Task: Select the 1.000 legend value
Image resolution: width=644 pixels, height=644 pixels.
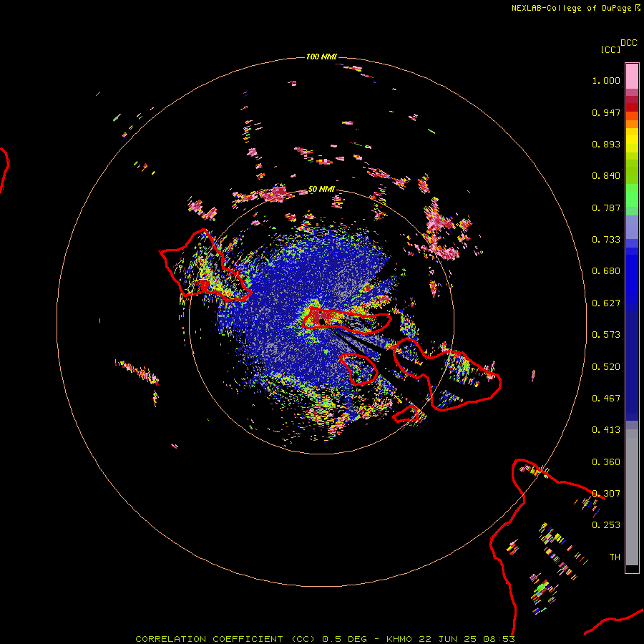Action: [x=606, y=80]
